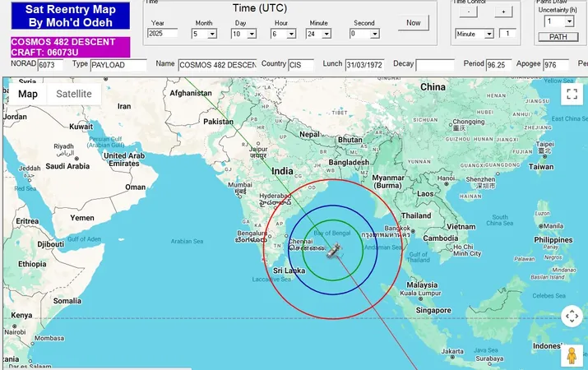Click the Now button

[x=414, y=23]
